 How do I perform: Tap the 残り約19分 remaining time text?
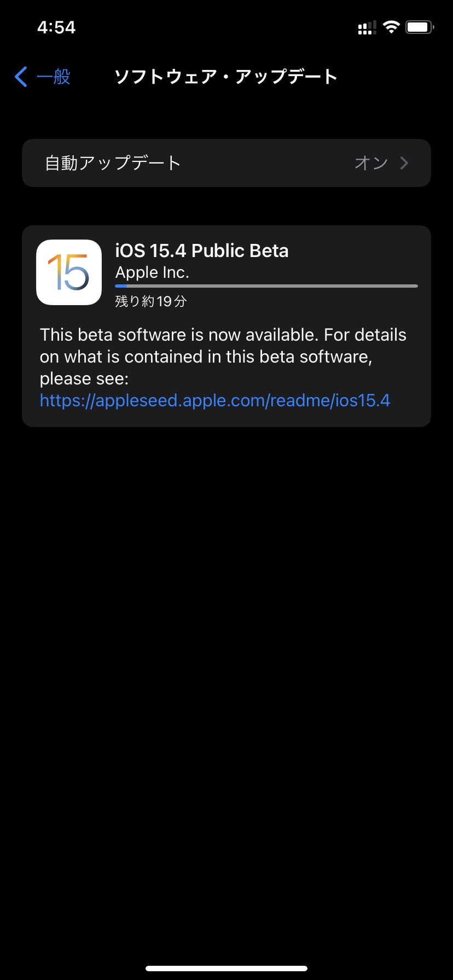[x=151, y=301]
